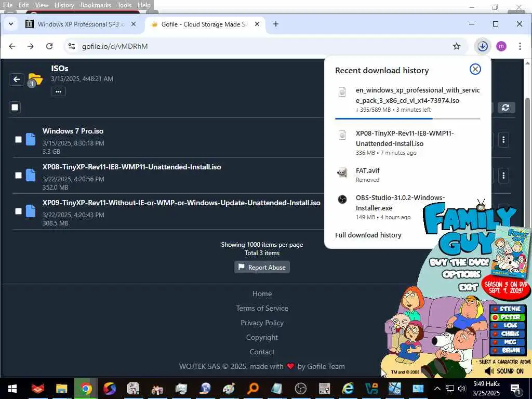Open options menu for Windows 7 Pro.iso
Image resolution: width=532 pixels, height=399 pixels.
point(503,139)
